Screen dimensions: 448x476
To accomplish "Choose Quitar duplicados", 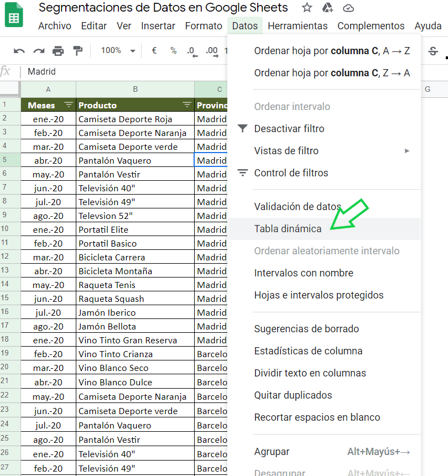I will [x=324, y=395].
